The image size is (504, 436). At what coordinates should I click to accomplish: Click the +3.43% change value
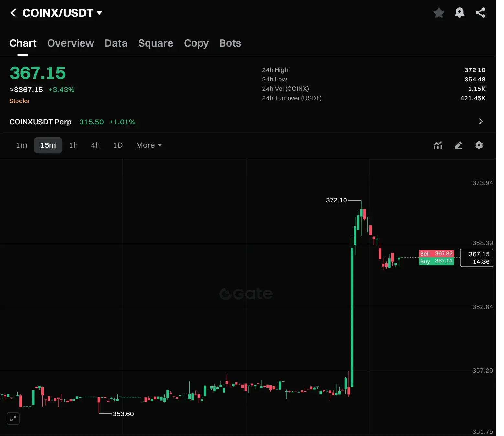click(x=61, y=90)
